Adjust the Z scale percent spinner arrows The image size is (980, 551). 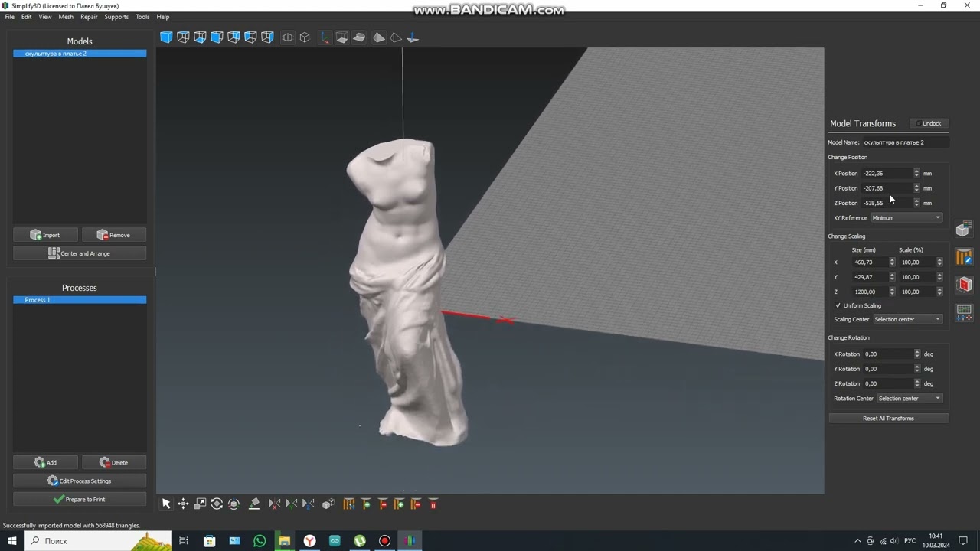coord(939,292)
